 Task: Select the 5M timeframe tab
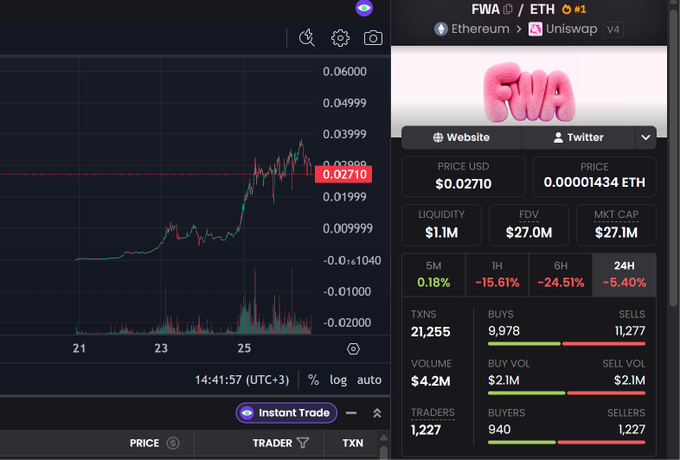pyautogui.click(x=434, y=275)
